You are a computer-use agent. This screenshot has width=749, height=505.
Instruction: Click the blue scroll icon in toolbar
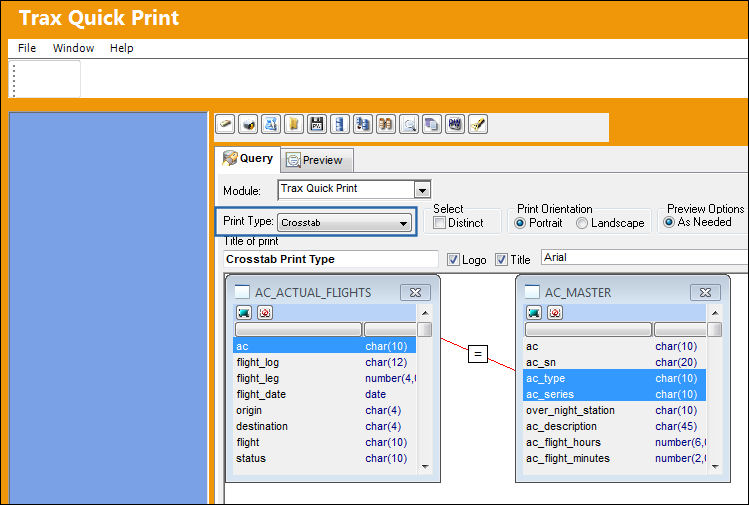271,124
